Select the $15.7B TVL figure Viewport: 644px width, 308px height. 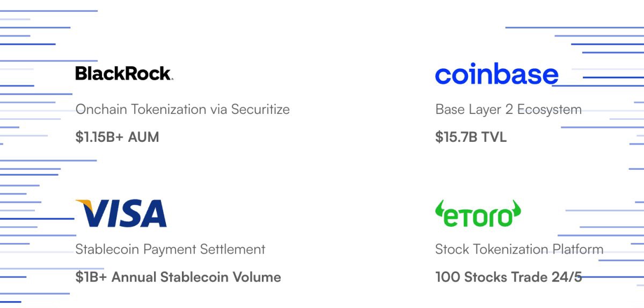[x=471, y=137]
